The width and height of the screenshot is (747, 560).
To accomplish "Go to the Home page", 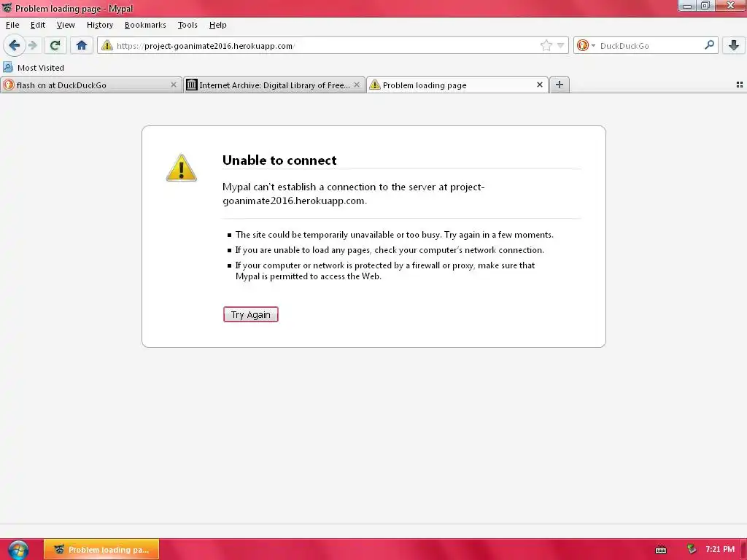I will (x=82, y=46).
